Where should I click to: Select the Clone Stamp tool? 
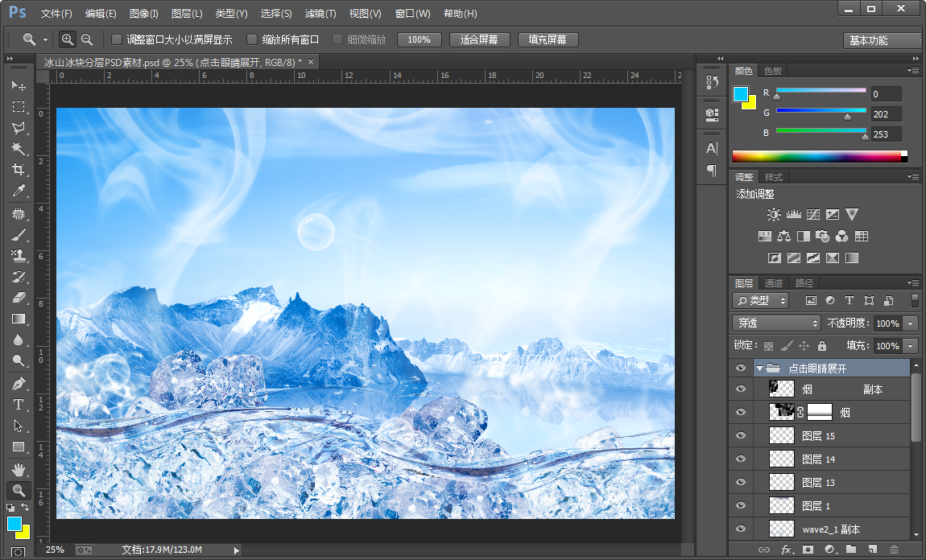point(19,256)
